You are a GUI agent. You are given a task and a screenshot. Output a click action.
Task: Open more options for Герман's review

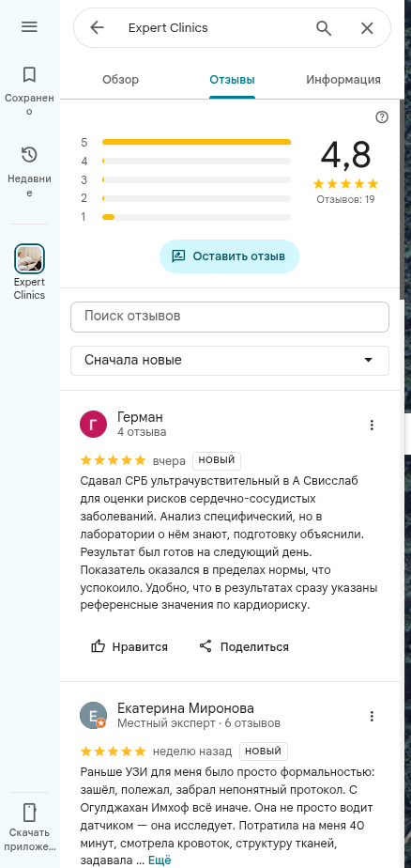pyautogui.click(x=372, y=425)
